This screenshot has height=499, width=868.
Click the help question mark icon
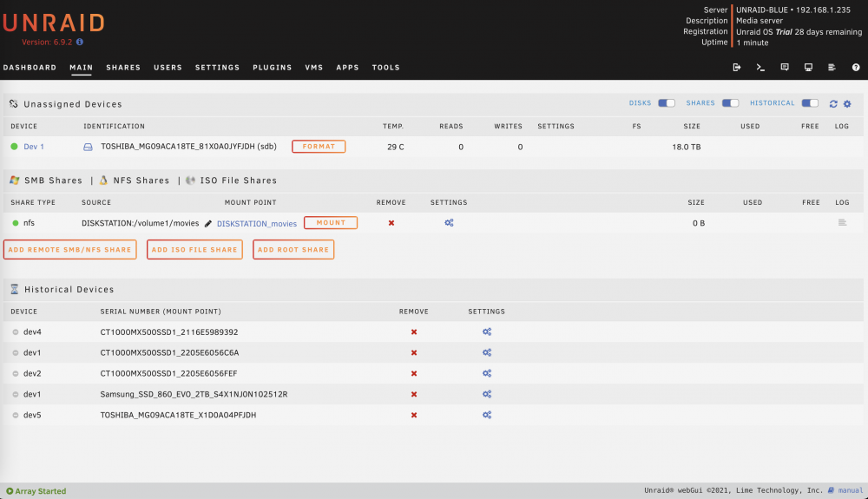856,67
